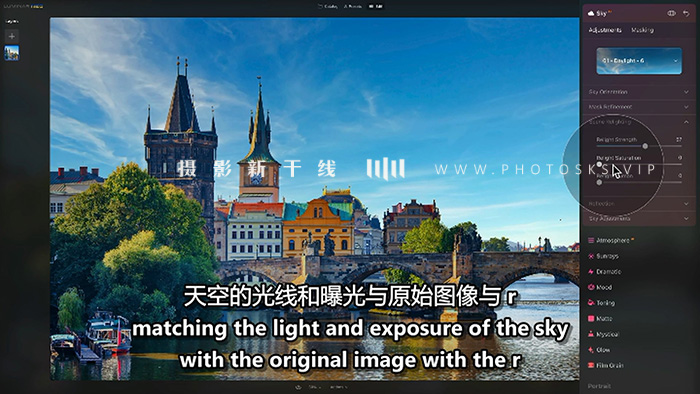The height and width of the screenshot is (394, 700).
Task: Expand the Mask Refinement section
Action: (639, 107)
